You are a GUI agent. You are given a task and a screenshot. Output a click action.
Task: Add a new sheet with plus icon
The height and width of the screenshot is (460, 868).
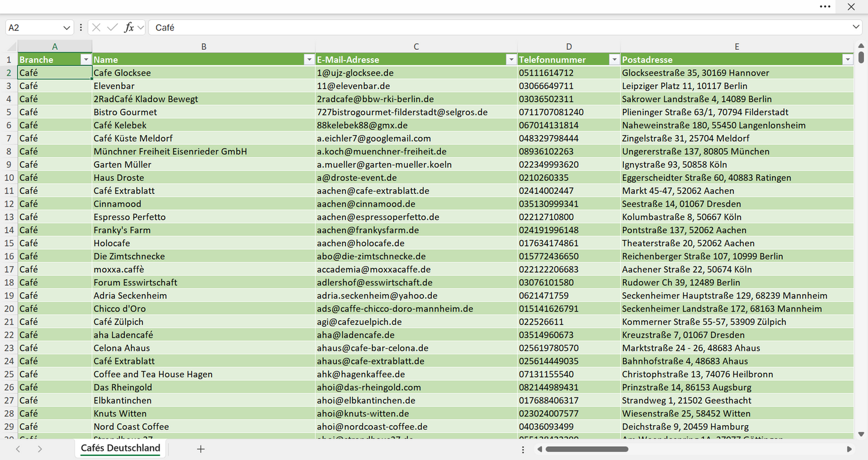tap(201, 449)
